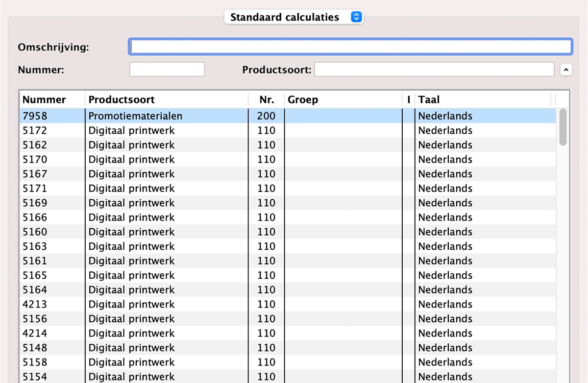Click the 110 value in row 5162
588x383 pixels.
pyautogui.click(x=267, y=145)
